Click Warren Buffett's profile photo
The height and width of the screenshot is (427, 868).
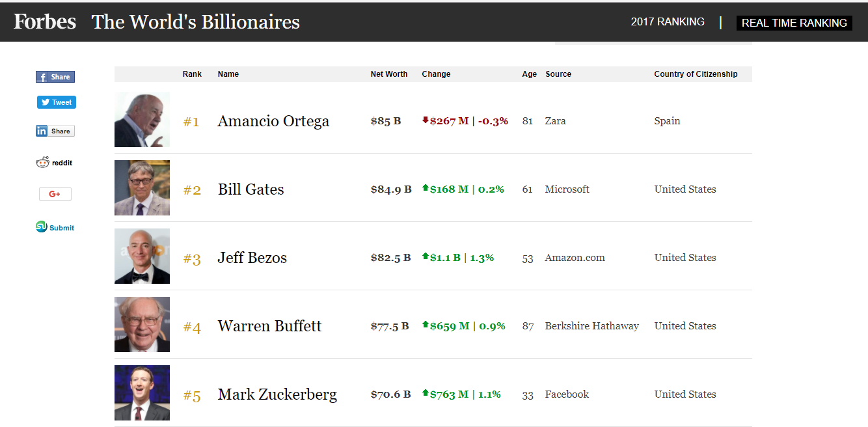click(x=142, y=324)
